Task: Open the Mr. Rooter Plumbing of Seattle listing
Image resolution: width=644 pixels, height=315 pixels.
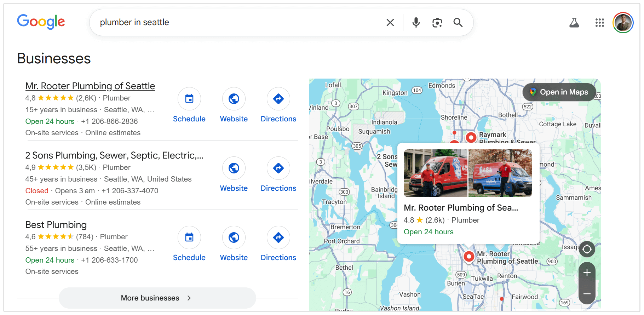Action: point(90,86)
